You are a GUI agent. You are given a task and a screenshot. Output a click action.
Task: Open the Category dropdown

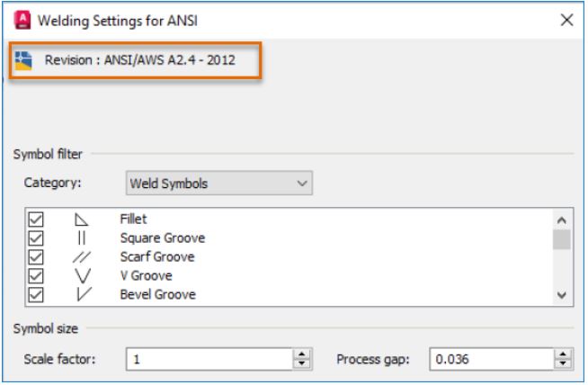pyautogui.click(x=218, y=184)
